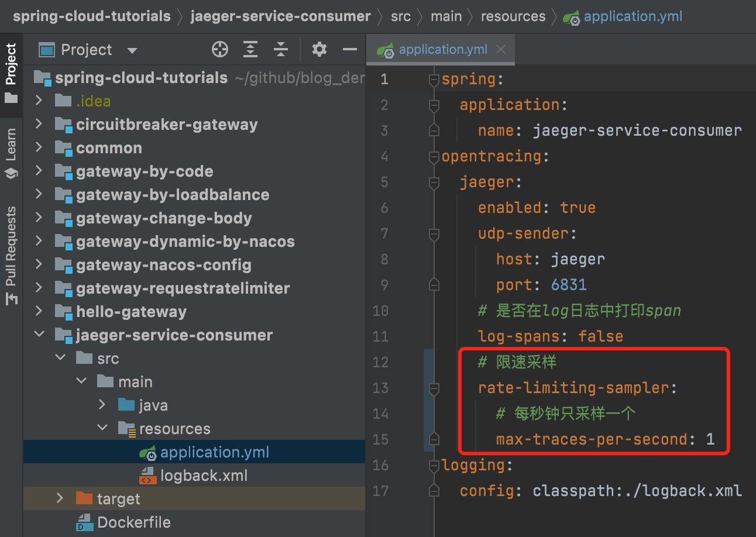Open the Pull Requests side tab
This screenshot has width=756, height=537.
click(11, 256)
